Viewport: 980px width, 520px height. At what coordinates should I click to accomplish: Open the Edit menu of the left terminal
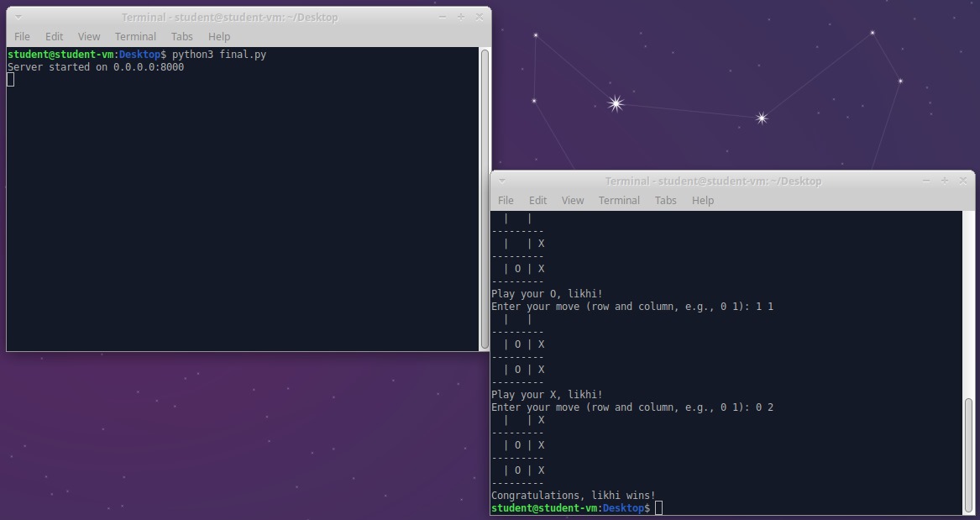[x=54, y=36]
